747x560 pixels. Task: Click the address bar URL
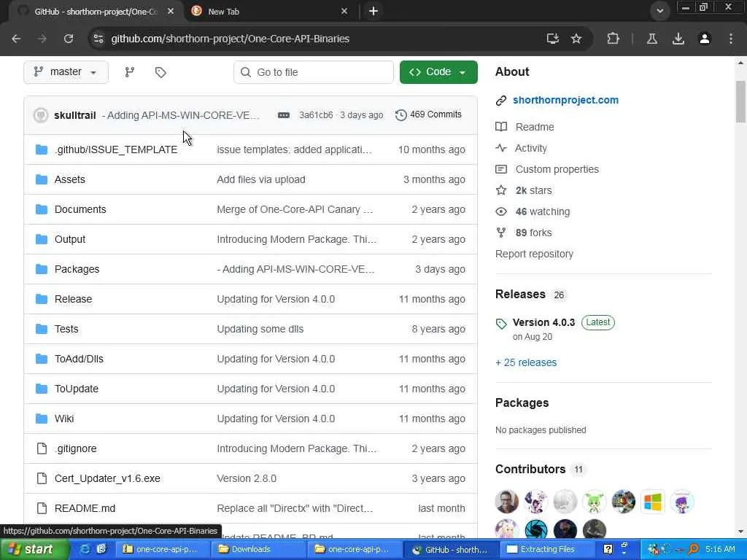coord(230,39)
